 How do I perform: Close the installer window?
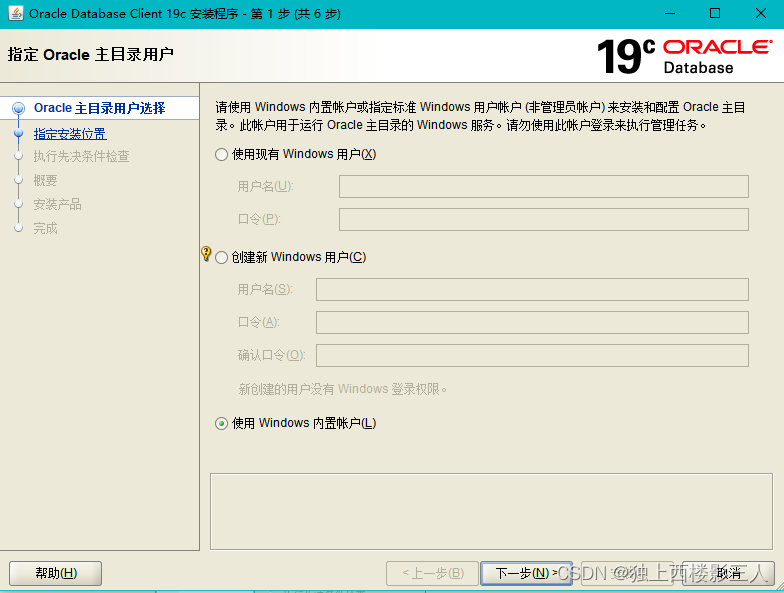coord(760,14)
